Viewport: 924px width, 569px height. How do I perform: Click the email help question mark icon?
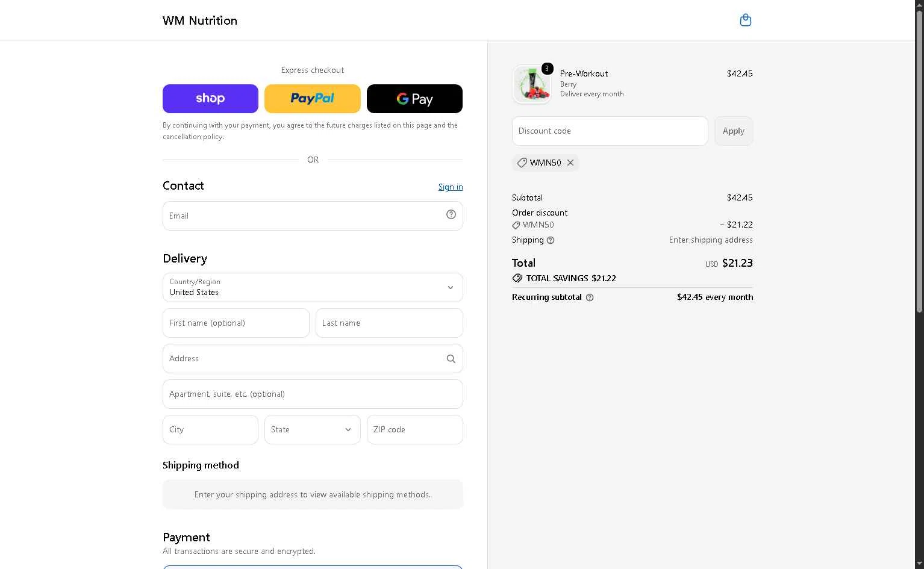pyautogui.click(x=451, y=214)
